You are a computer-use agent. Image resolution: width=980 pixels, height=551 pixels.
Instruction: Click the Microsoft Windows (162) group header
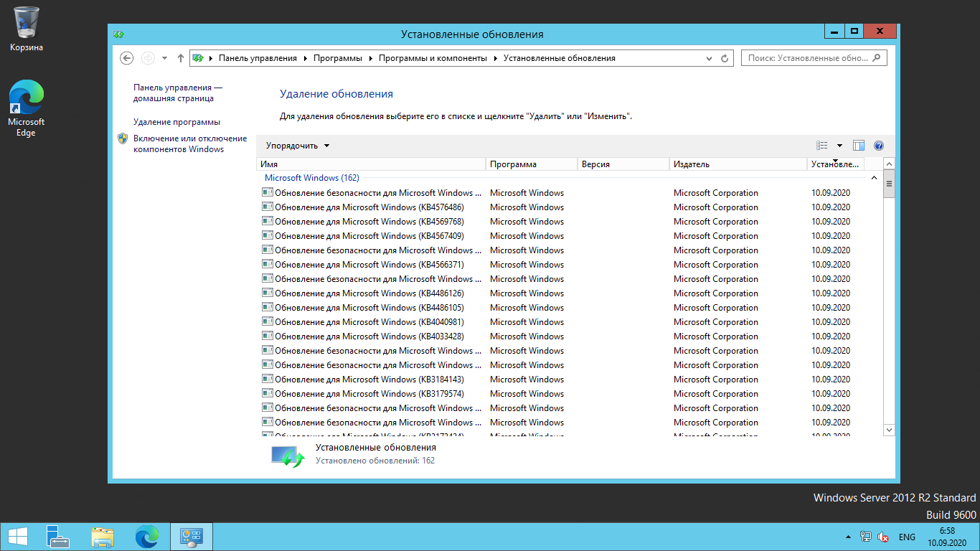tap(312, 178)
